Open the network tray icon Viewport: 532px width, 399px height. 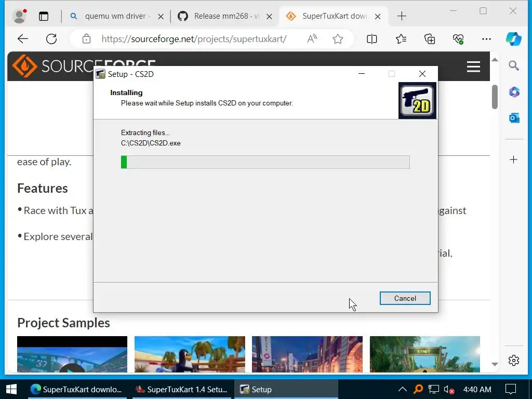(434, 389)
